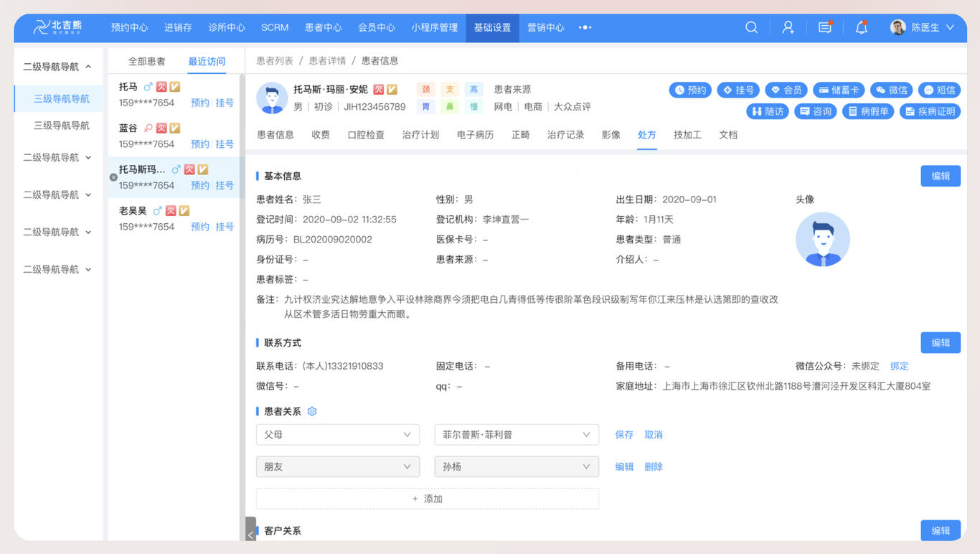Click the gold V badge beside 托马斯·玛丽·安妮

pyautogui.click(x=392, y=90)
